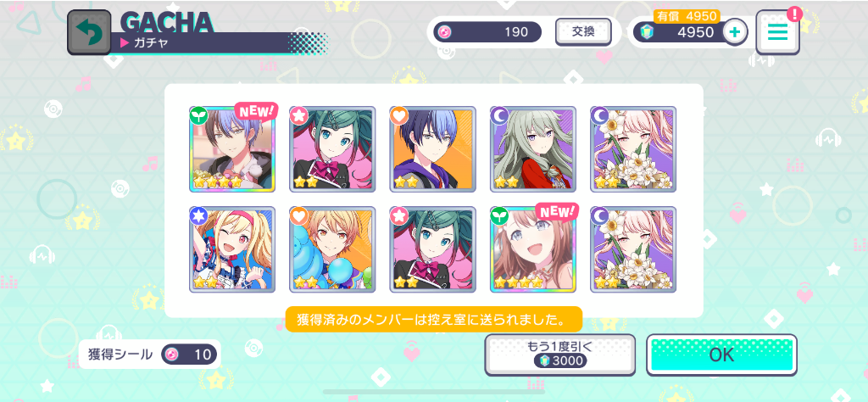Open the hamburger menu with notification badge
The image size is (868, 402).
[777, 31]
